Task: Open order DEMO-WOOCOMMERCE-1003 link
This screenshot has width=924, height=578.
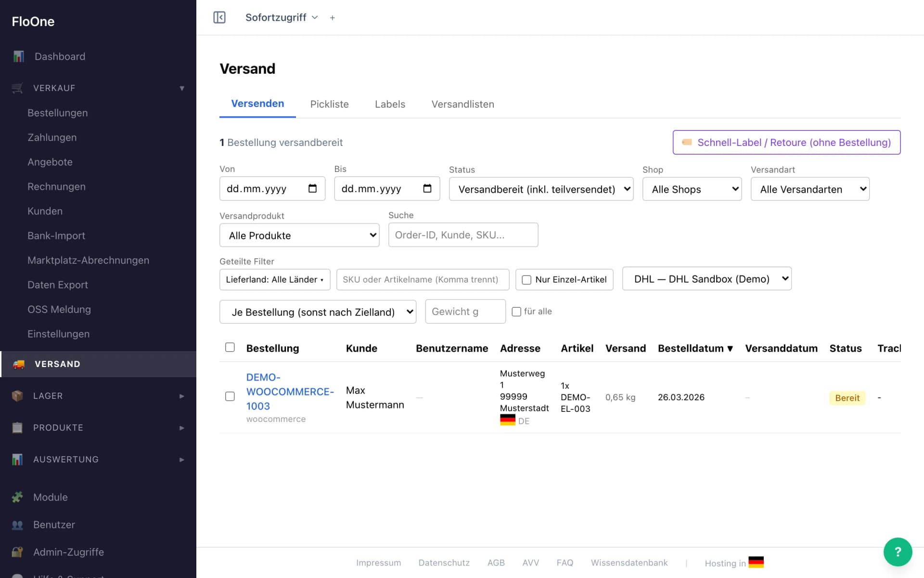Action: (x=290, y=392)
